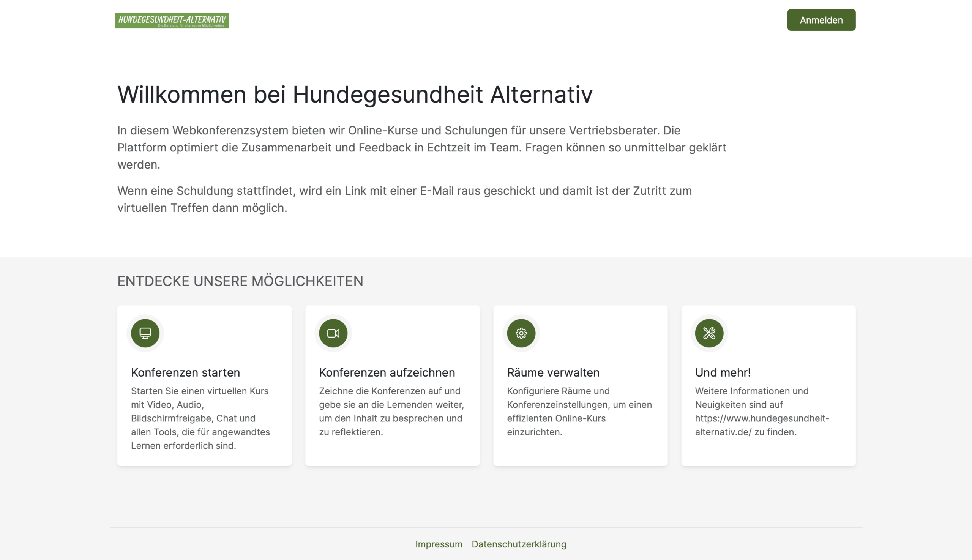
Task: Click the Räume verwalten card heading
Action: click(553, 372)
